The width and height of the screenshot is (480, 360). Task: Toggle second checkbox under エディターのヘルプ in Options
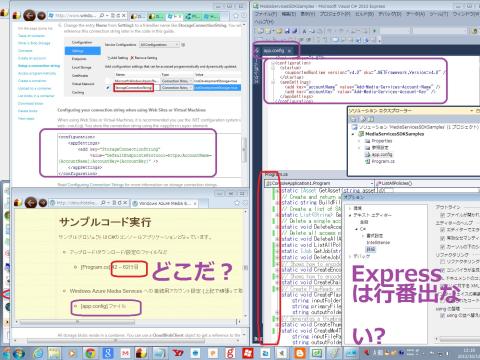click(442, 238)
